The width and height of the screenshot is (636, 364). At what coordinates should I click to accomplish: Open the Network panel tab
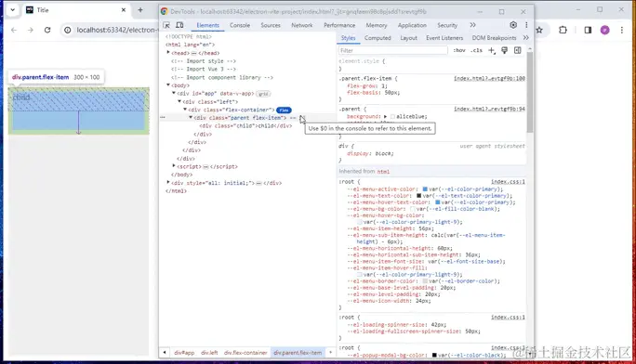pyautogui.click(x=302, y=25)
